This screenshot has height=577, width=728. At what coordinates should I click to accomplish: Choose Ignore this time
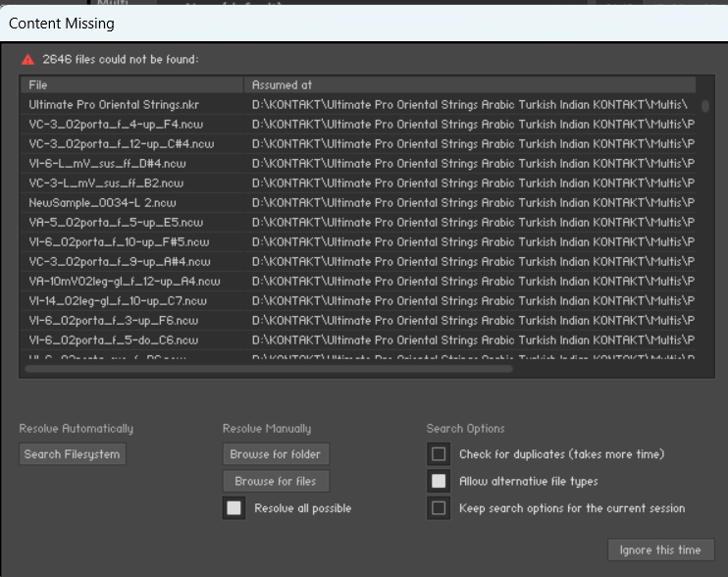660,550
